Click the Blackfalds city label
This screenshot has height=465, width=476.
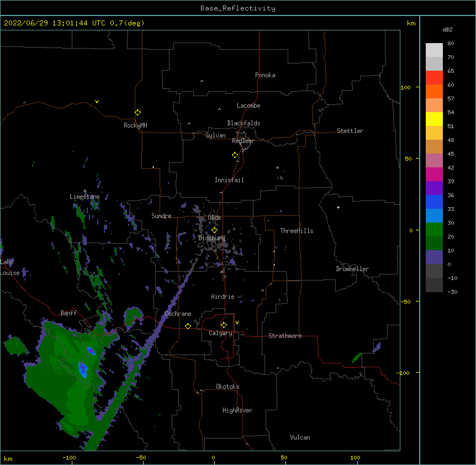tap(244, 123)
